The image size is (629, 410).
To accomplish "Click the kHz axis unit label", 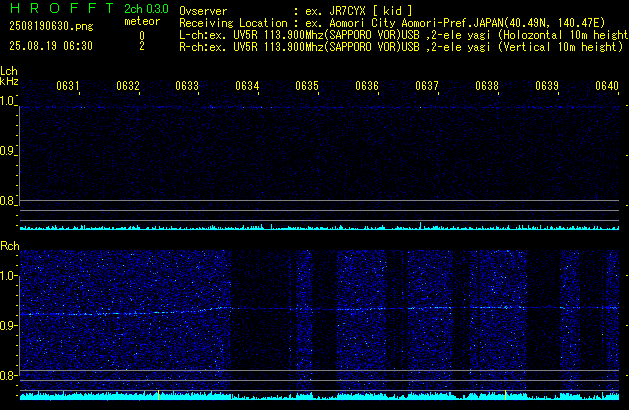I will click(x=9, y=81).
